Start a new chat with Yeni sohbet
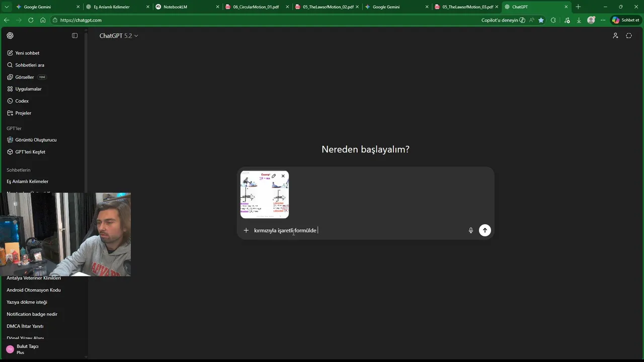Image resolution: width=644 pixels, height=362 pixels. click(27, 53)
